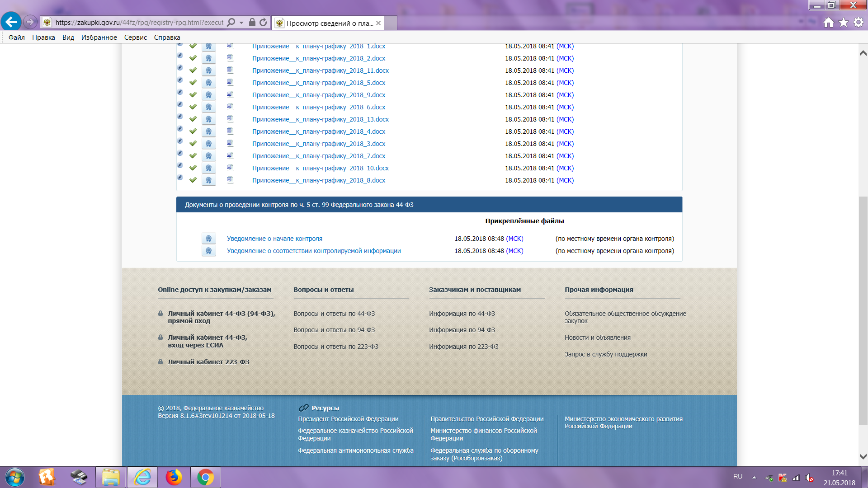Open the Сервис menu

point(135,38)
